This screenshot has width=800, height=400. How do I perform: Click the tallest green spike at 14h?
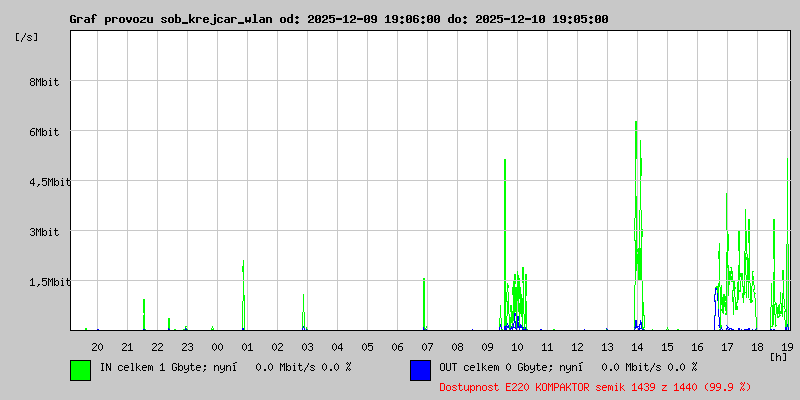tap(636, 224)
